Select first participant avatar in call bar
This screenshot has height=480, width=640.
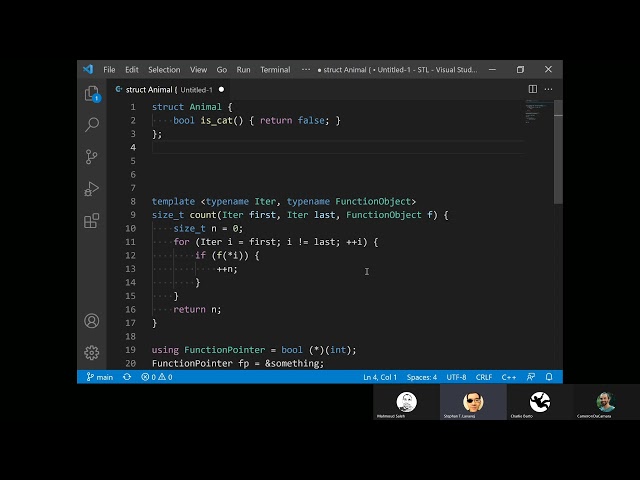click(x=407, y=402)
